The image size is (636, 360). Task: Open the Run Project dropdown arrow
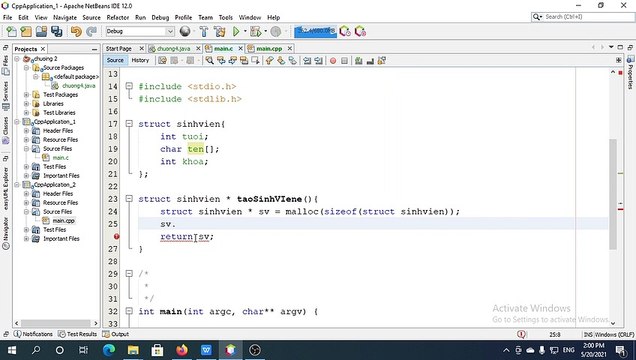tap(245, 31)
